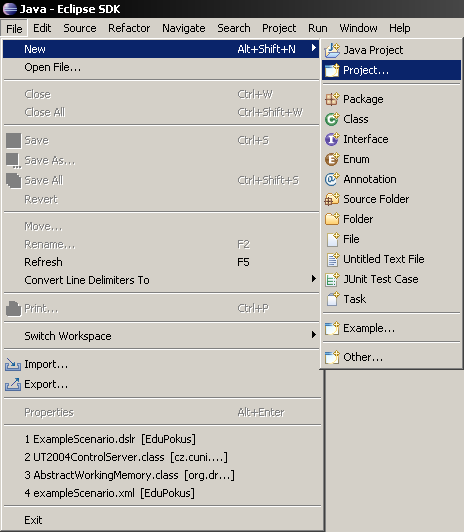
Task: Expand the Convert Line Delimiters To submenu arrow
Action: point(314,279)
